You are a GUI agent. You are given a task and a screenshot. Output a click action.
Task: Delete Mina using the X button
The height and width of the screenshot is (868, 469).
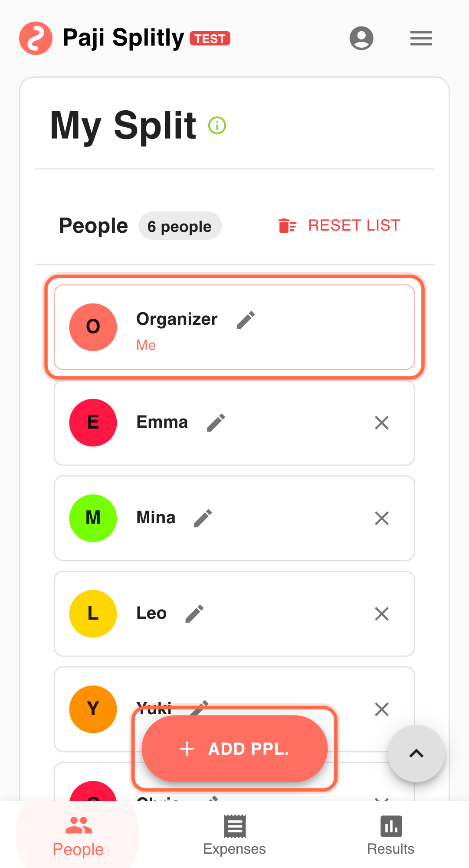pyautogui.click(x=381, y=518)
